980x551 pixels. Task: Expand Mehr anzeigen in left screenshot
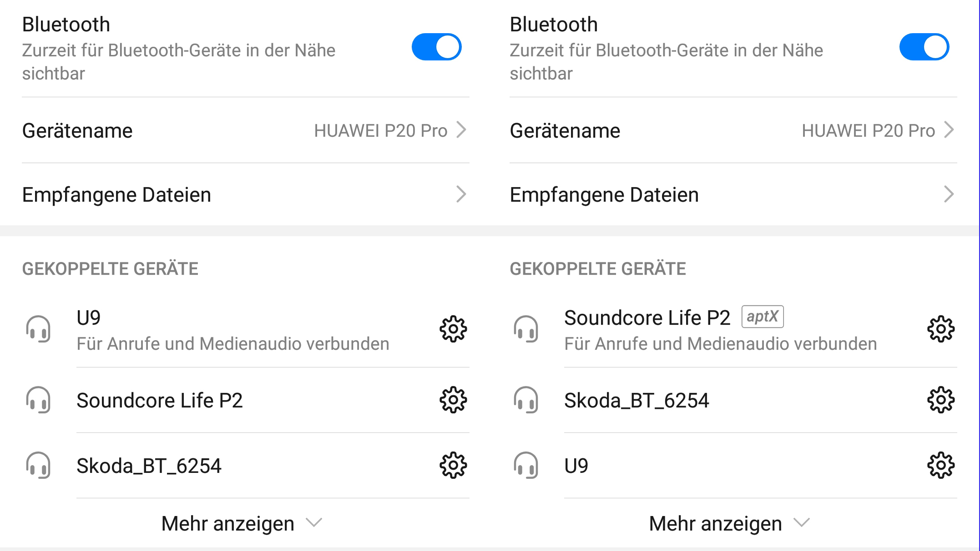[241, 523]
